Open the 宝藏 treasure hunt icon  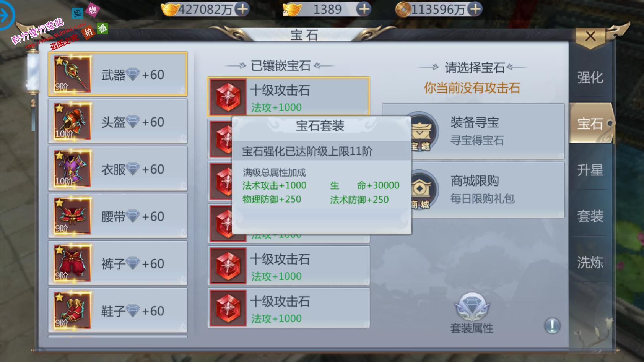tap(423, 132)
